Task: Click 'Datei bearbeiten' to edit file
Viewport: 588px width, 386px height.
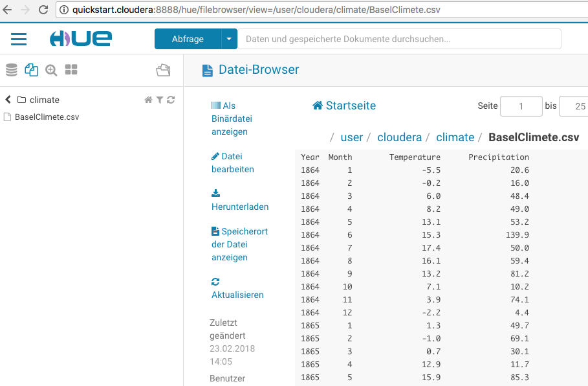Action: point(233,163)
